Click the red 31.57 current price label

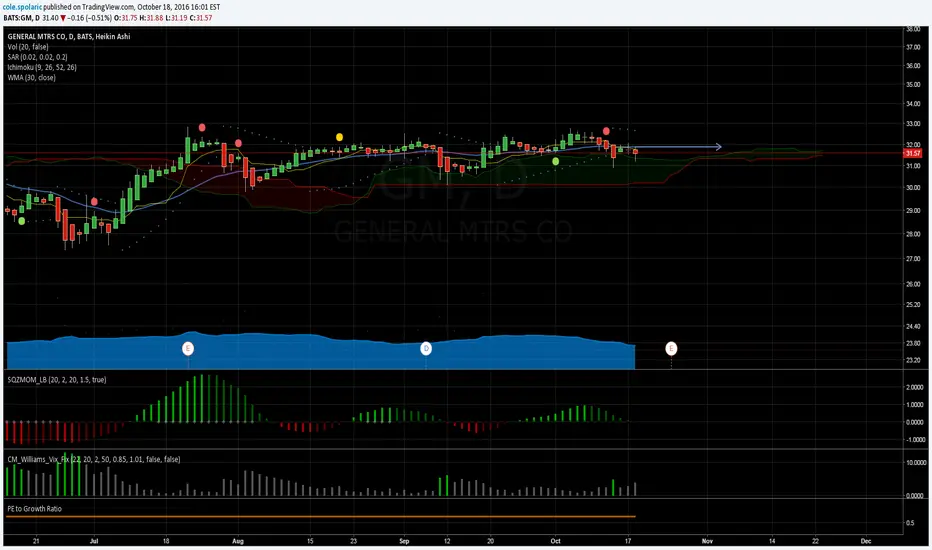point(912,153)
